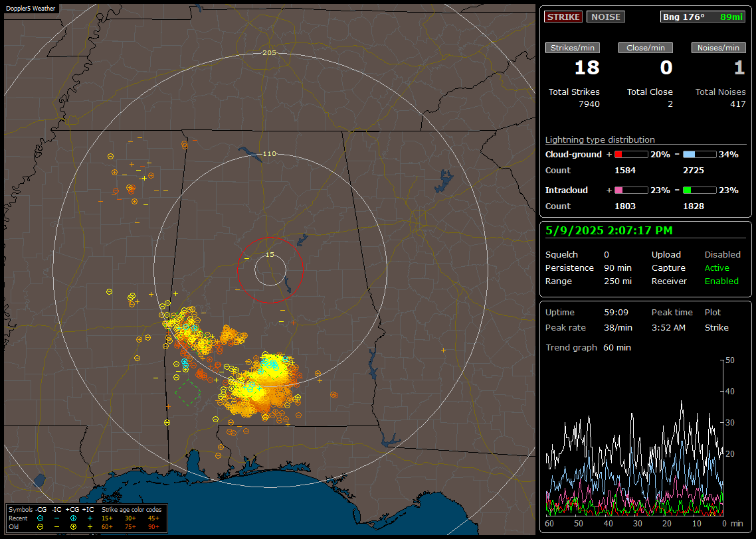
Task: Click the Squelch value 0
Action: [607, 255]
